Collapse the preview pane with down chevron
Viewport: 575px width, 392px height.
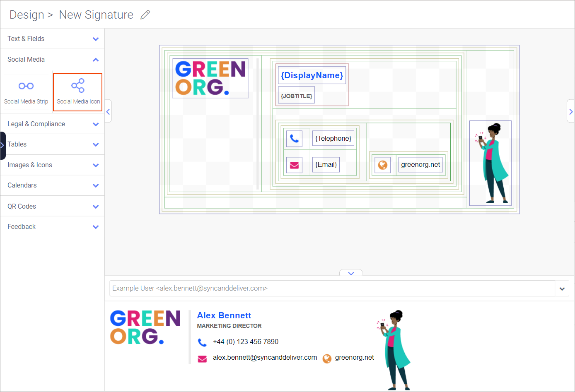point(351,273)
